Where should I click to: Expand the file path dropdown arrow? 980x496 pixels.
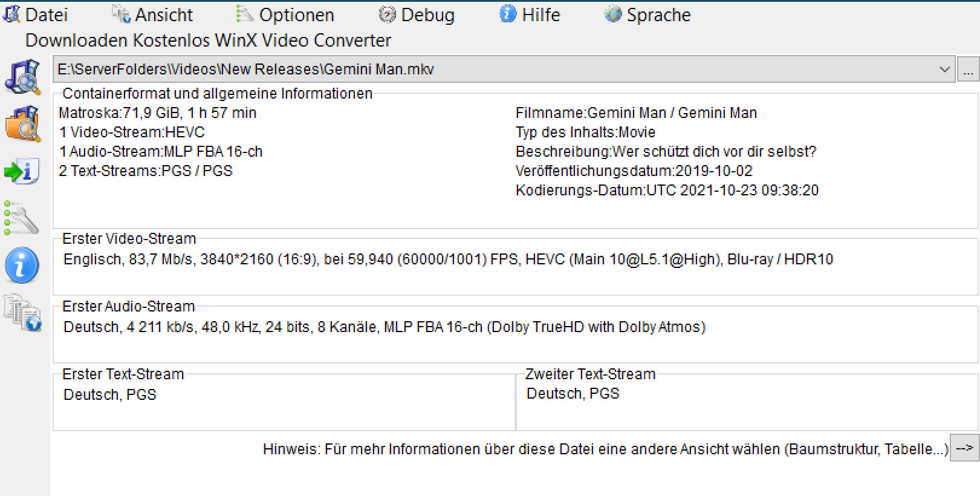click(x=944, y=70)
